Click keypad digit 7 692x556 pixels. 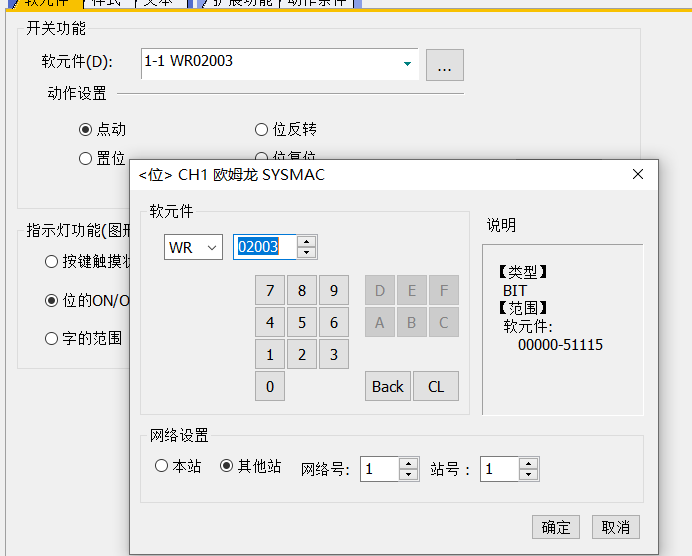pos(270,291)
